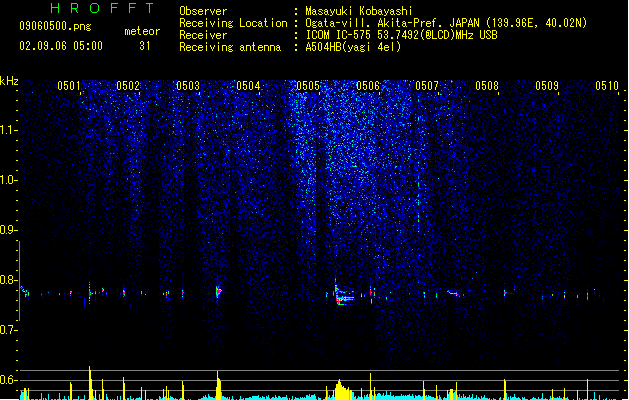Click the Receiver label
Image resolution: width=629 pixels, height=400 pixels.
203,35
